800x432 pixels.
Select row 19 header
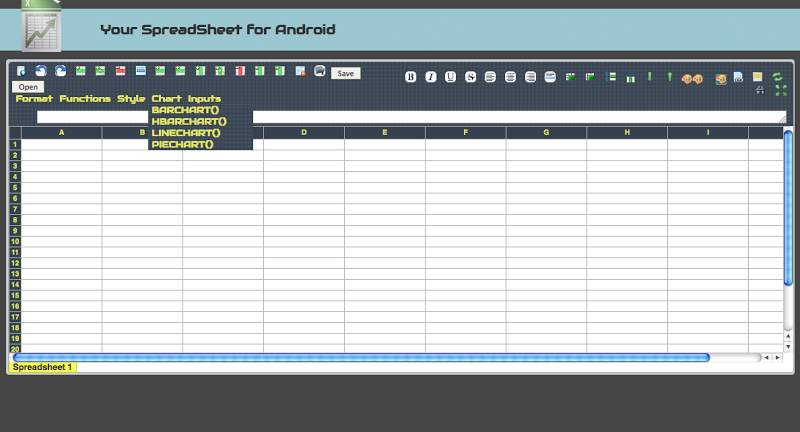pos(15,339)
